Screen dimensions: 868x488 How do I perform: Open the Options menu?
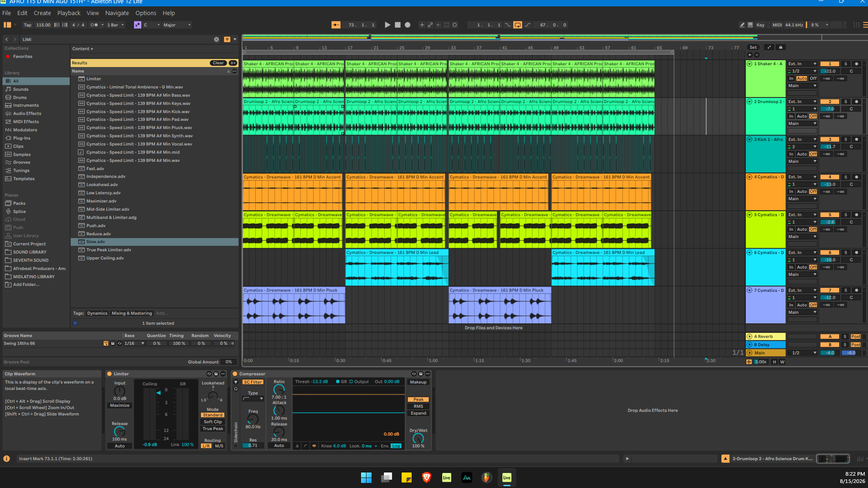click(146, 13)
